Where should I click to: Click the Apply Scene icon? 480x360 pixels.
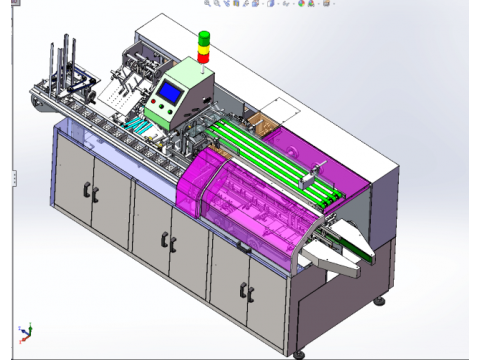point(311,3)
